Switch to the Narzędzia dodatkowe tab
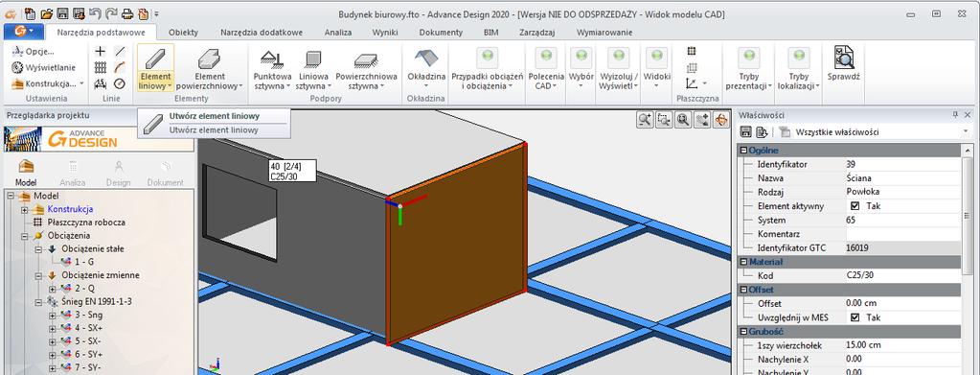The image size is (980, 375). pyautogui.click(x=262, y=33)
